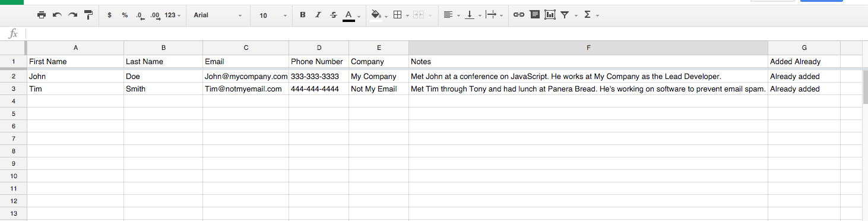The height and width of the screenshot is (221, 868).
Task: Format as percent
Action: pos(125,15)
